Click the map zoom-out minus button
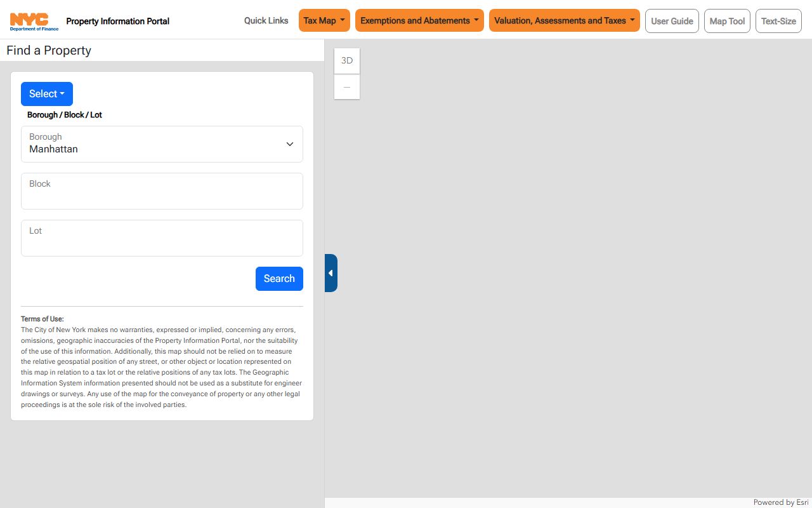This screenshot has height=508, width=812. (x=347, y=87)
